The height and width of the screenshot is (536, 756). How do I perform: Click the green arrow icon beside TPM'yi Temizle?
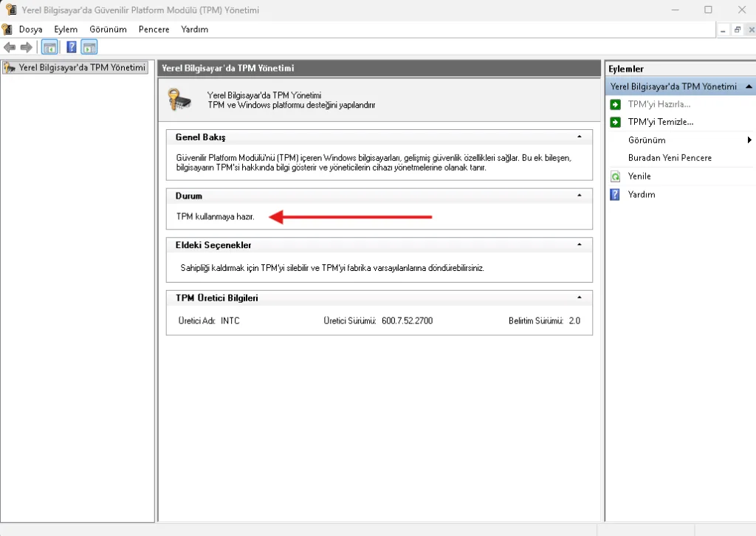coord(615,122)
